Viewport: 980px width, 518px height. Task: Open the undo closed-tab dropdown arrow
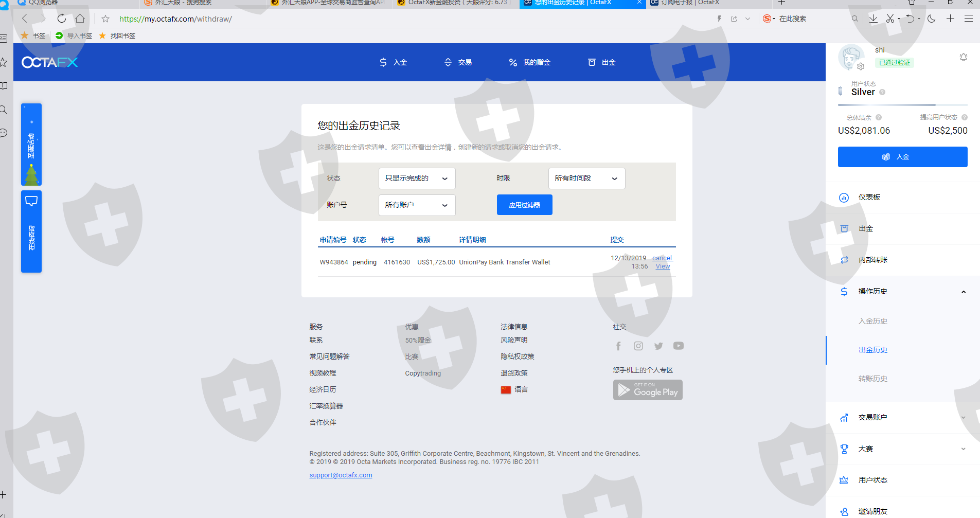pyautogui.click(x=919, y=19)
